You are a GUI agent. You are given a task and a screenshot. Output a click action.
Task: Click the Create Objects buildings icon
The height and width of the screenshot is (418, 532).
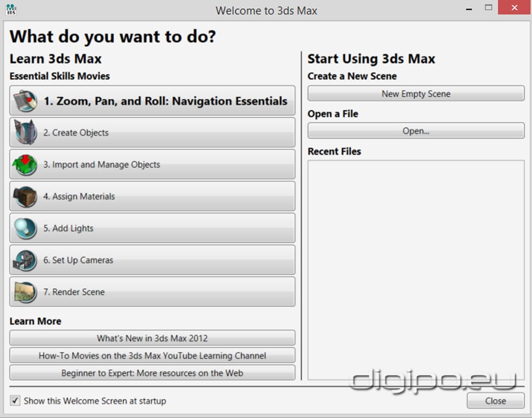[x=24, y=132]
